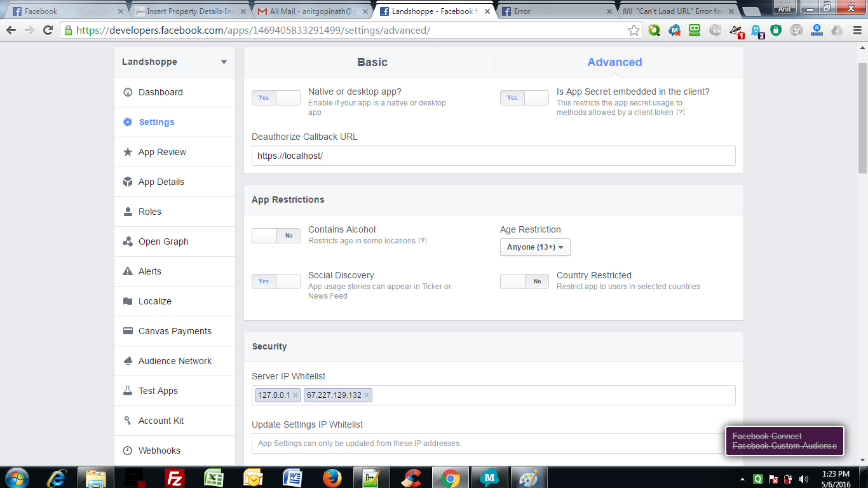
Task: Switch to the Facebook browser tab
Action: [67, 11]
